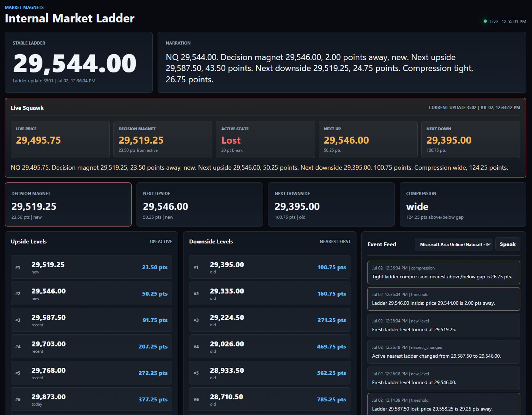532x415 pixels.
Task: Click the NEAREST FIRST sort label
Action: coord(335,242)
